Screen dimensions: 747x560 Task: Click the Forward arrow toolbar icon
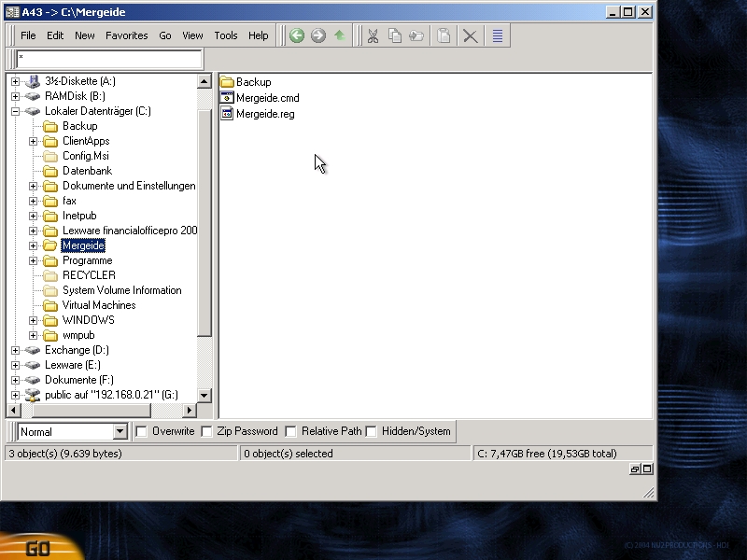point(318,35)
